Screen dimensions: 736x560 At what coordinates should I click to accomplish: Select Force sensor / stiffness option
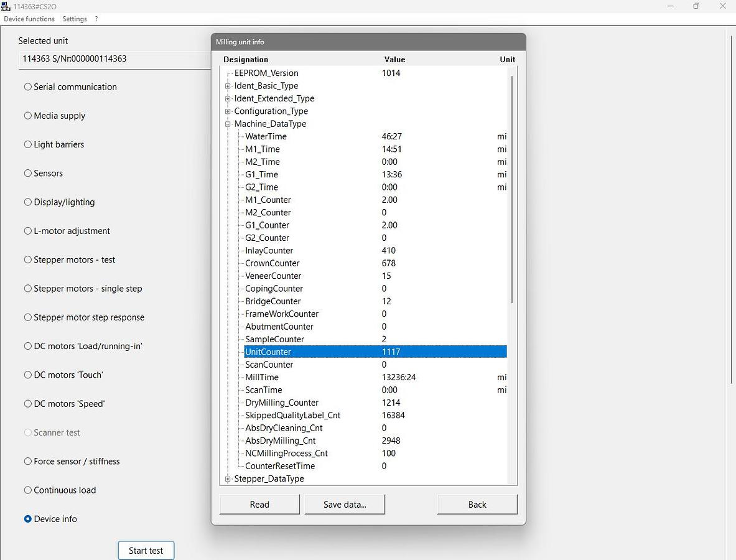point(72,462)
